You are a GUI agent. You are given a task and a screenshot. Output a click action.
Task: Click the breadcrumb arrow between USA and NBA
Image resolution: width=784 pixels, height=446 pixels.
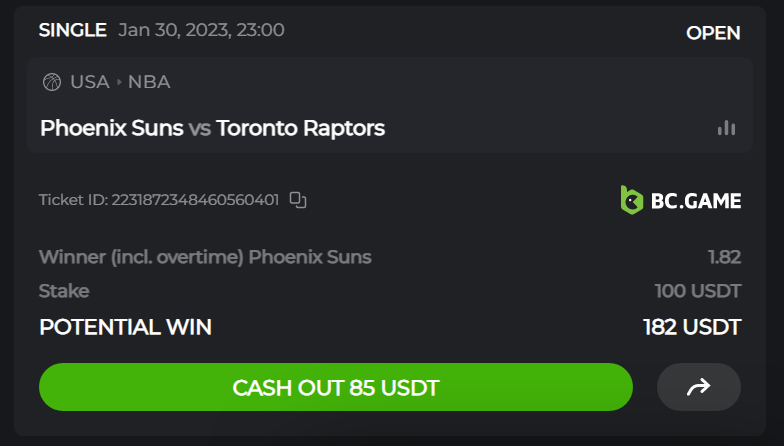[119, 82]
